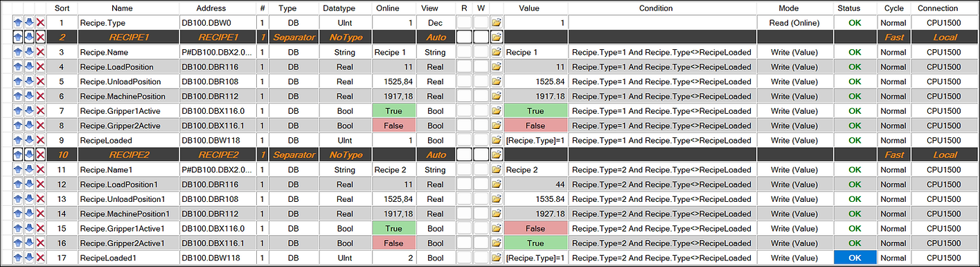The image size is (980, 267).
Task: Select address cell DB100.DBW0
Action: coord(217,23)
